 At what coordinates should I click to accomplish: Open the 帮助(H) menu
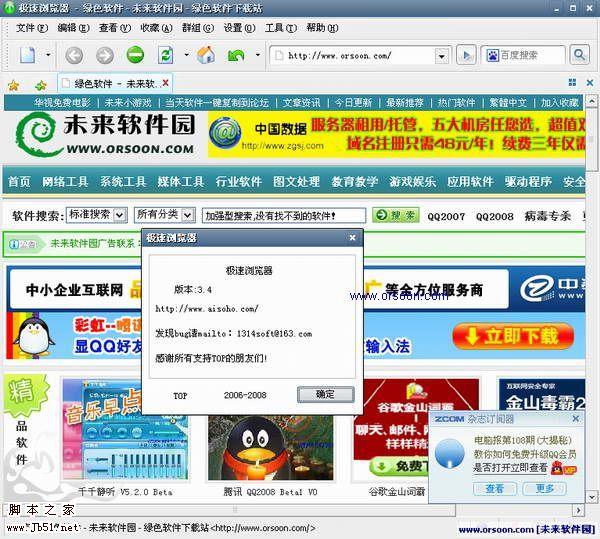322,28
